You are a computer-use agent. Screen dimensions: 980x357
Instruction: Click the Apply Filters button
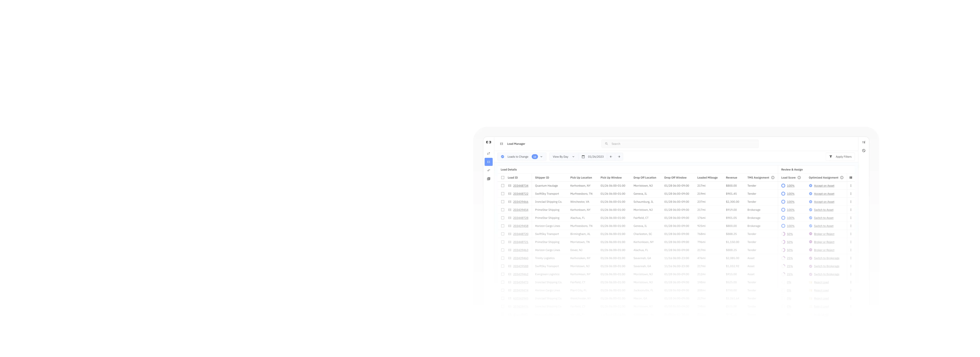(840, 156)
